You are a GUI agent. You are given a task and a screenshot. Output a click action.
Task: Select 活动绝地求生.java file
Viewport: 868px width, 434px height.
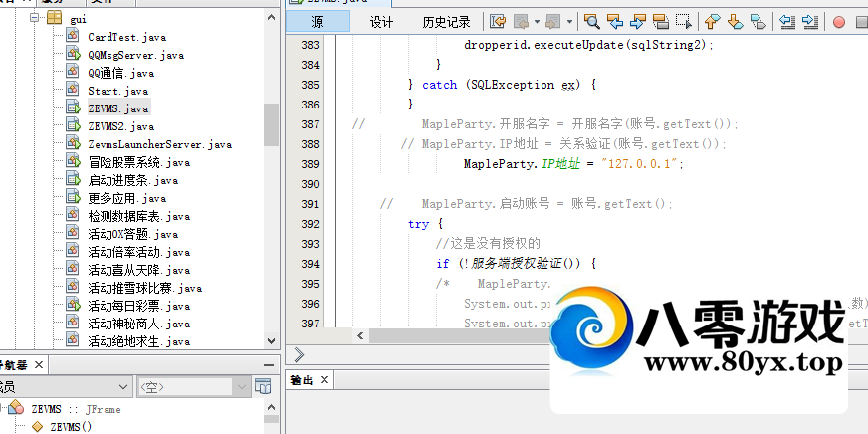point(139,341)
